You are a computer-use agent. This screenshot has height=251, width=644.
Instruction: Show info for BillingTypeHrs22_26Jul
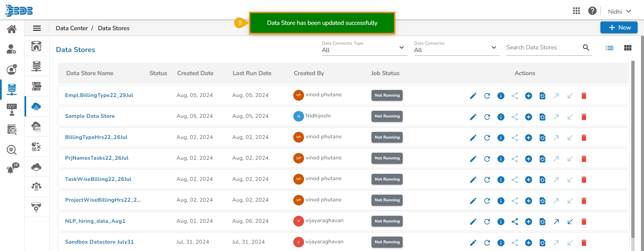tap(501, 138)
